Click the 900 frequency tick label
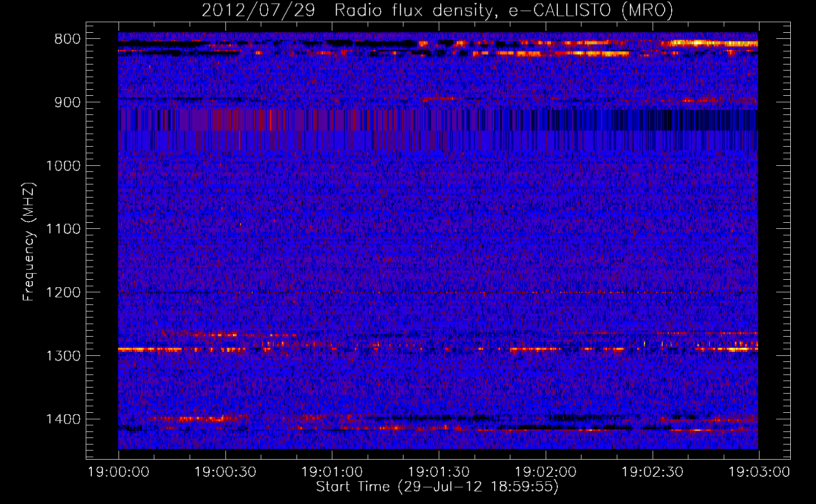The image size is (816, 504). coord(67,102)
